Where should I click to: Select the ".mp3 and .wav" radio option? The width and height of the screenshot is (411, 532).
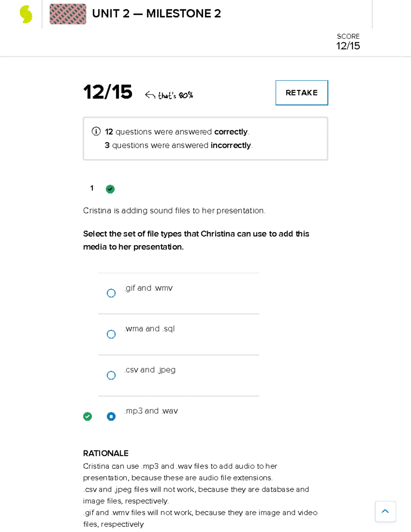pos(111,417)
